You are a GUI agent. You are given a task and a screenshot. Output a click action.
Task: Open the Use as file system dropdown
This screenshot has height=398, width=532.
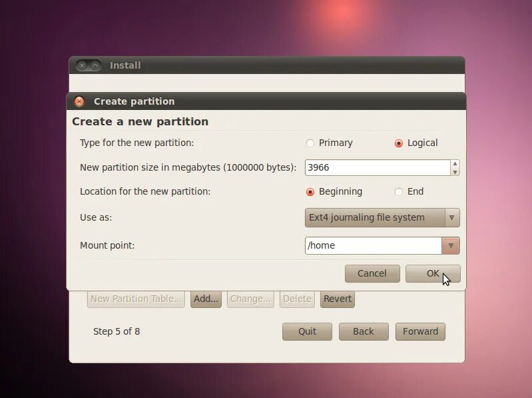coord(382,218)
